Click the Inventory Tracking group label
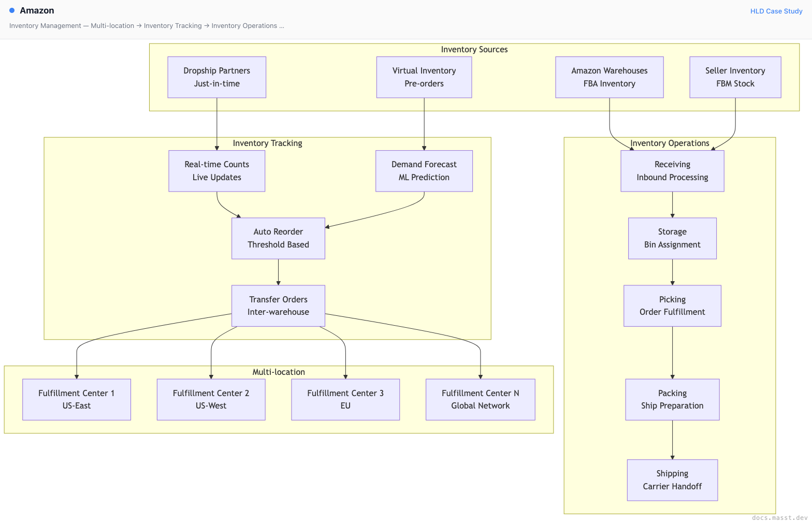The image size is (812, 524). 267,143
